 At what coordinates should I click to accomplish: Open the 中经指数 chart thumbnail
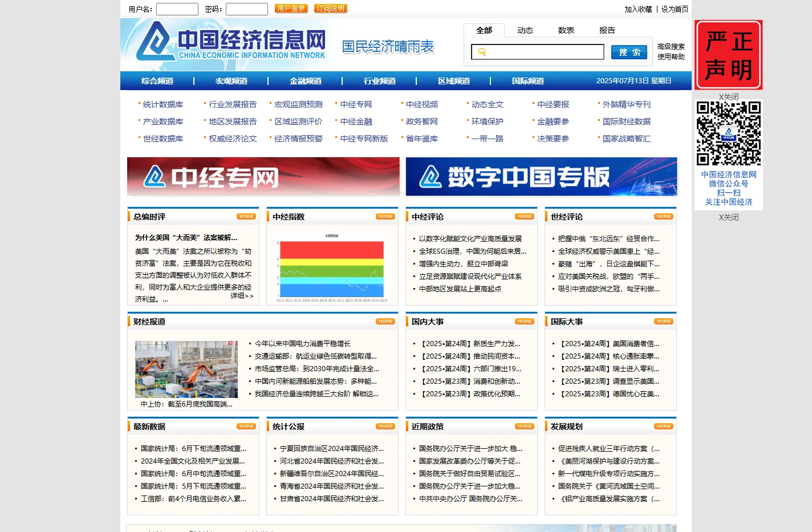(332, 267)
